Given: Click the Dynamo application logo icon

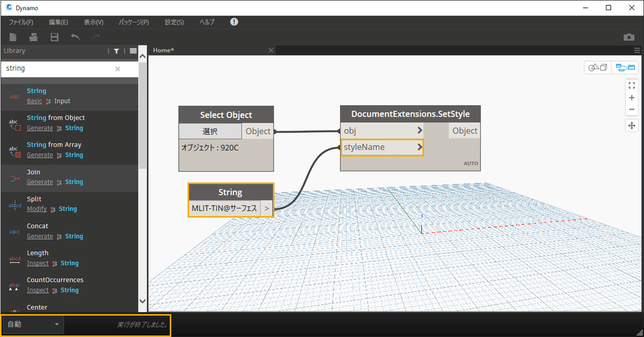Looking at the screenshot, I should [x=9, y=8].
